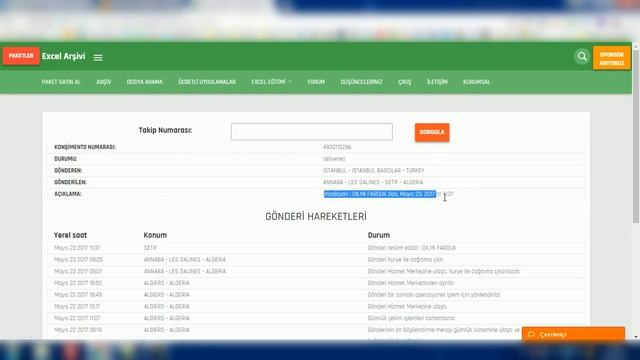Click 'Gönderi teslim edildi : DILMI FAROUK' status
640x360 pixels.
(x=412, y=248)
